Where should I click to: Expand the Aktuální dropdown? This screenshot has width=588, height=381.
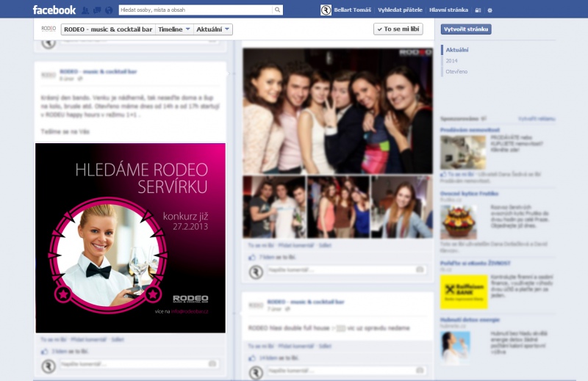click(214, 29)
